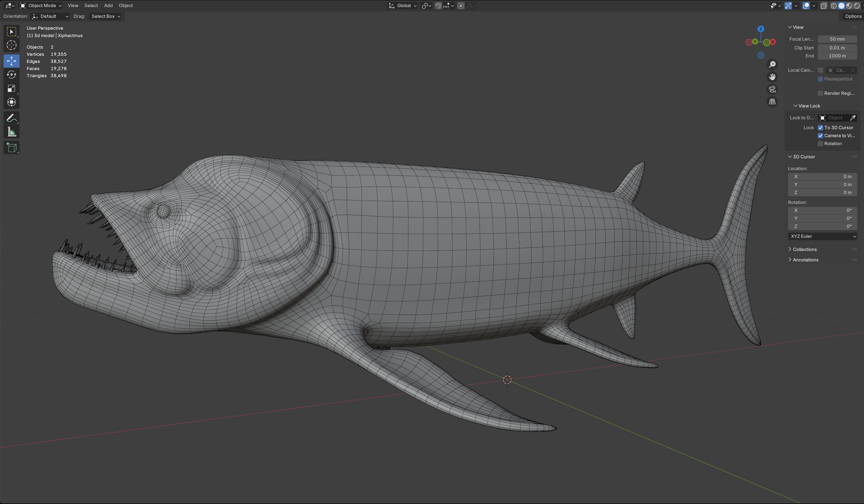Open Select Box drag dropdown

pyautogui.click(x=106, y=16)
